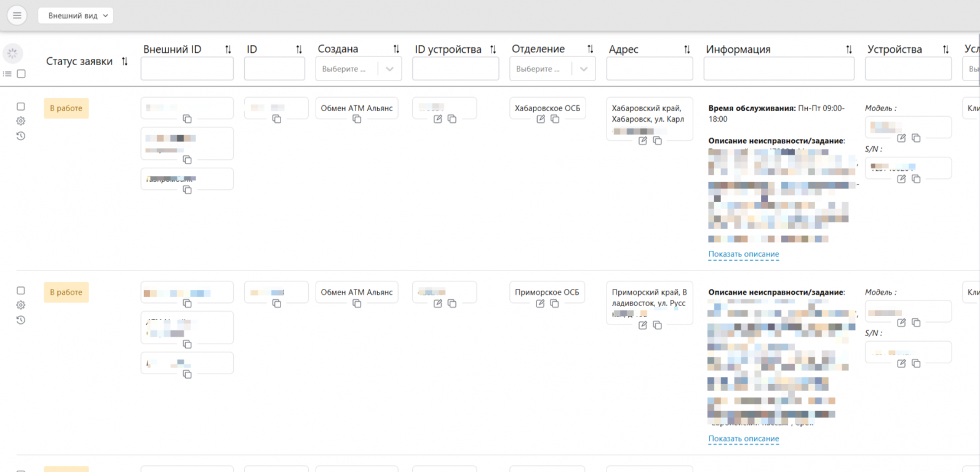The image size is (980, 472).
Task: Click Показать описание in first row
Action: click(743, 254)
